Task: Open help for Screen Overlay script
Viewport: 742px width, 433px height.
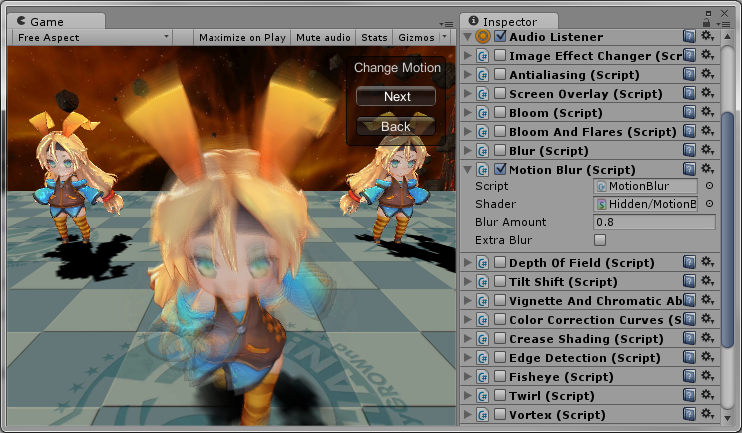Action: [689, 93]
